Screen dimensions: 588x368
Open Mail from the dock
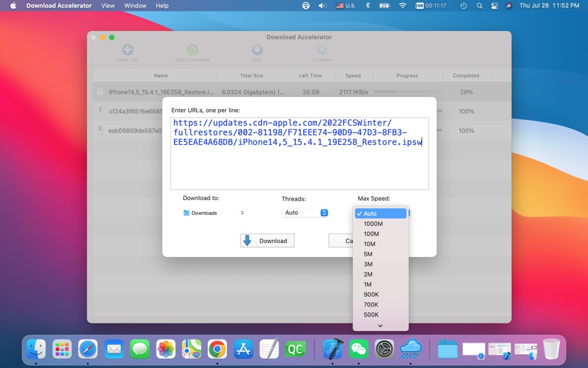[x=114, y=349]
